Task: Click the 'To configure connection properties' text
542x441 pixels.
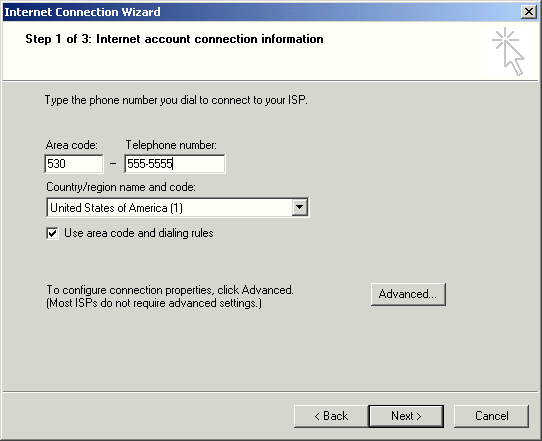Action: (170, 290)
